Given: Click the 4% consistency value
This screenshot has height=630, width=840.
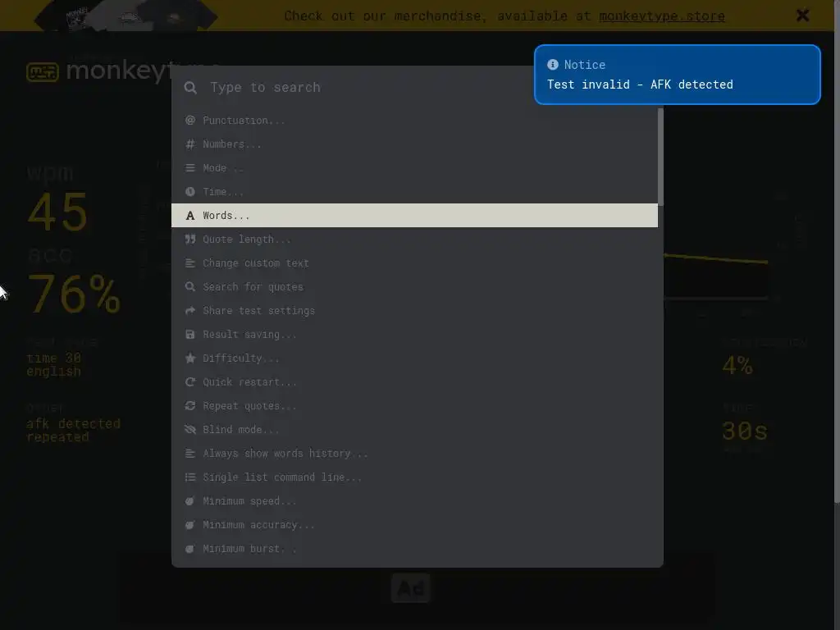Looking at the screenshot, I should coord(737,365).
